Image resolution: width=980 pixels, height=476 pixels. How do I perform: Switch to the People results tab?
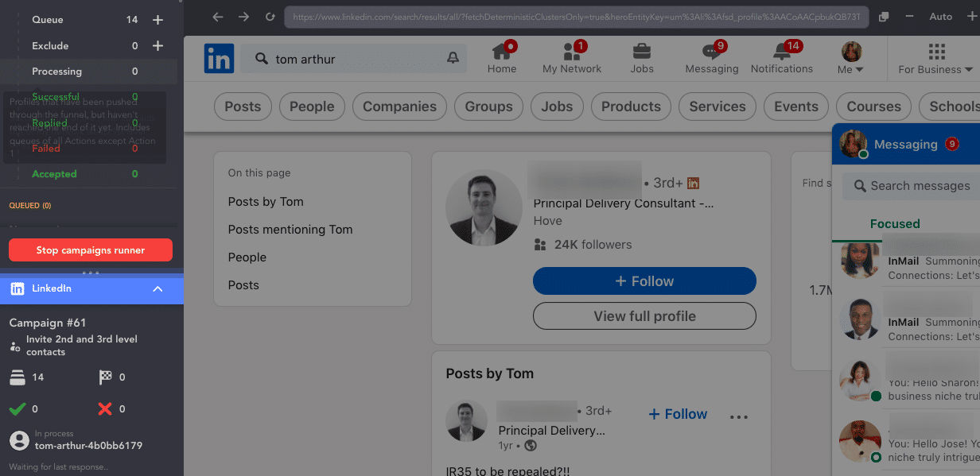(x=311, y=106)
